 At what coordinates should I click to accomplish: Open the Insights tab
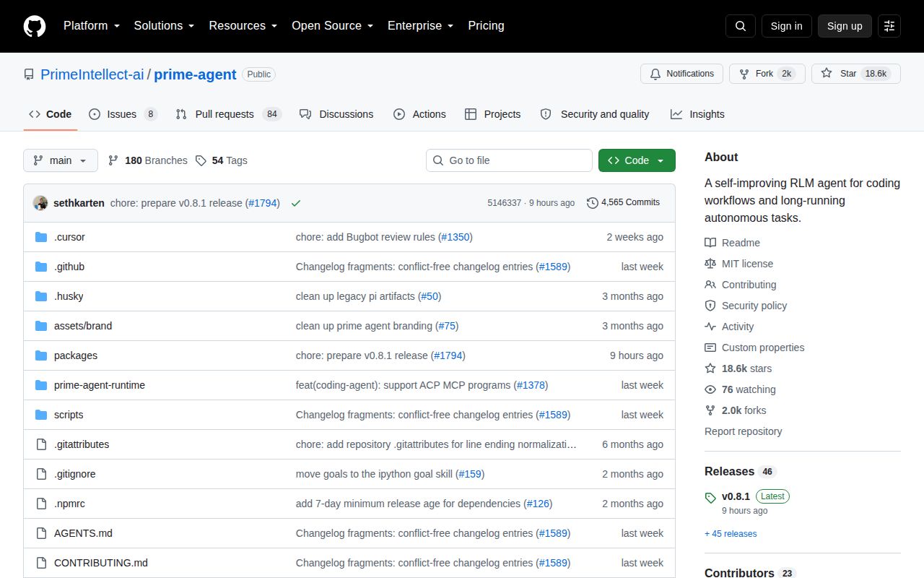(x=697, y=114)
